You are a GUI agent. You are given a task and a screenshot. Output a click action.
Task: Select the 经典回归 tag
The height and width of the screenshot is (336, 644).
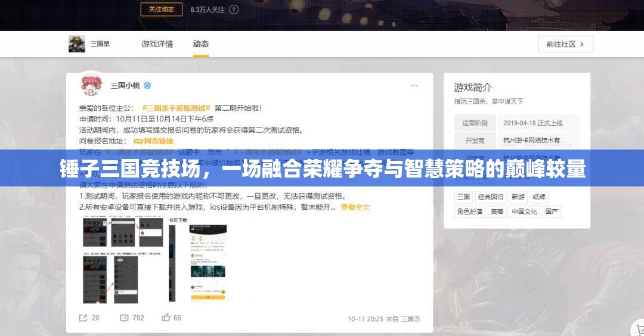click(x=491, y=197)
